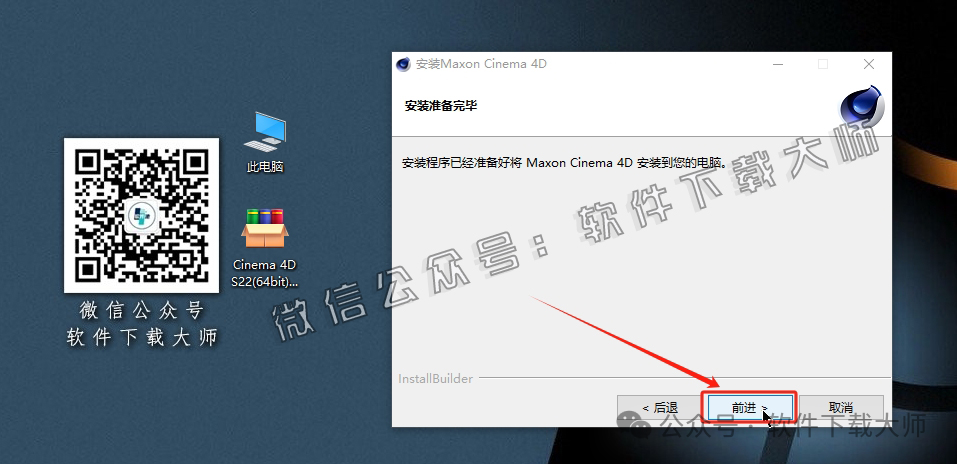Viewport: 957px width, 464px height.
Task: Click the 后退 (Back) button
Action: (x=659, y=408)
